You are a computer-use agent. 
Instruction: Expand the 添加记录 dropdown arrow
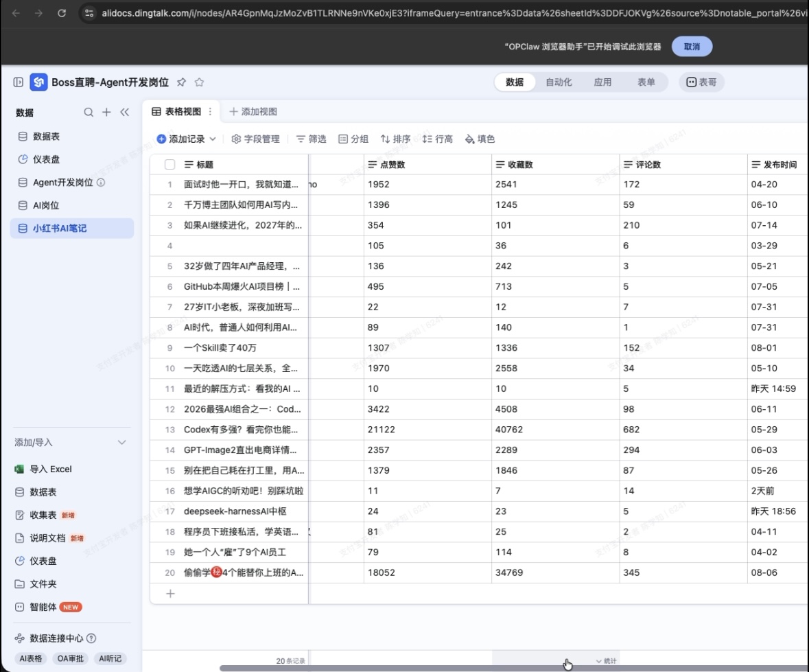213,139
